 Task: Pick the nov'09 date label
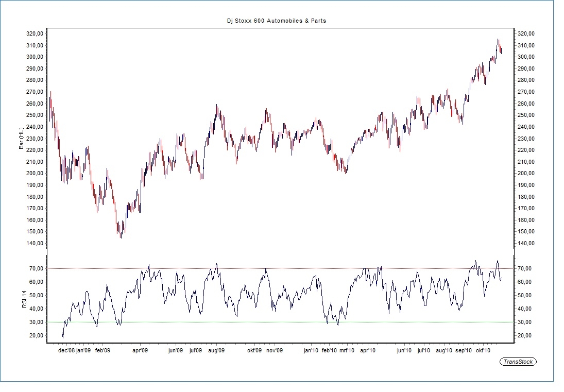tap(275, 351)
